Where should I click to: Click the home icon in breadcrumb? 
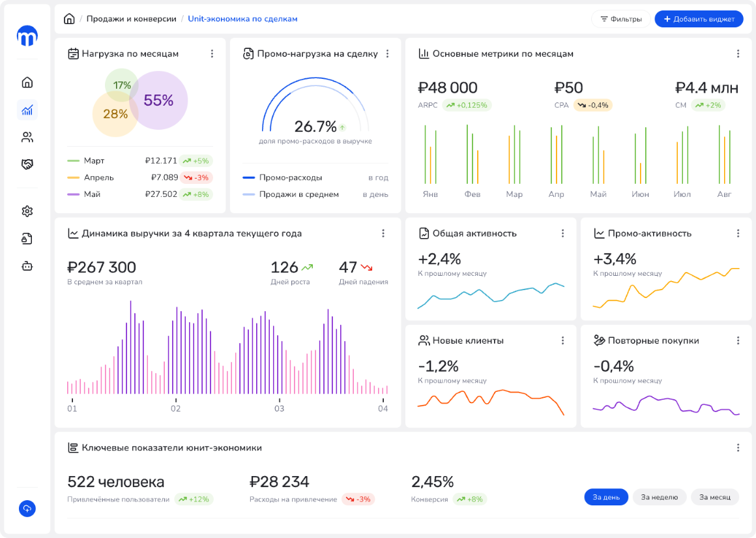coord(70,19)
